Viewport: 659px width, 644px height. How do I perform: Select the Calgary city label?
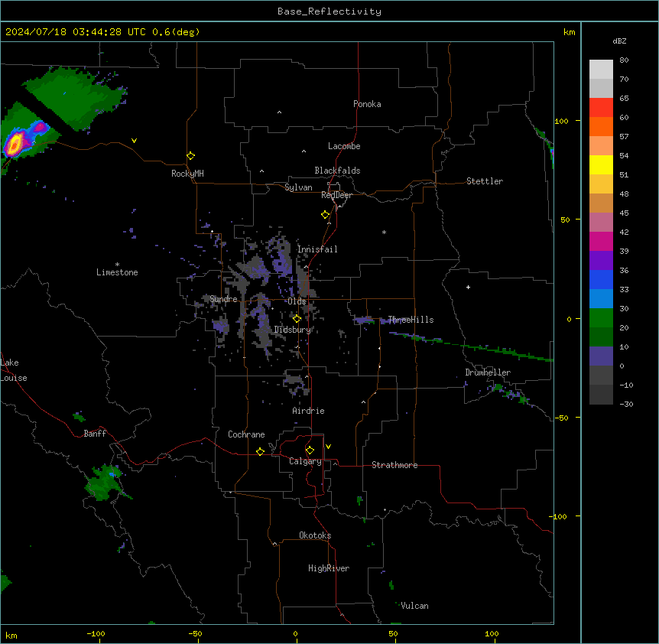click(305, 461)
